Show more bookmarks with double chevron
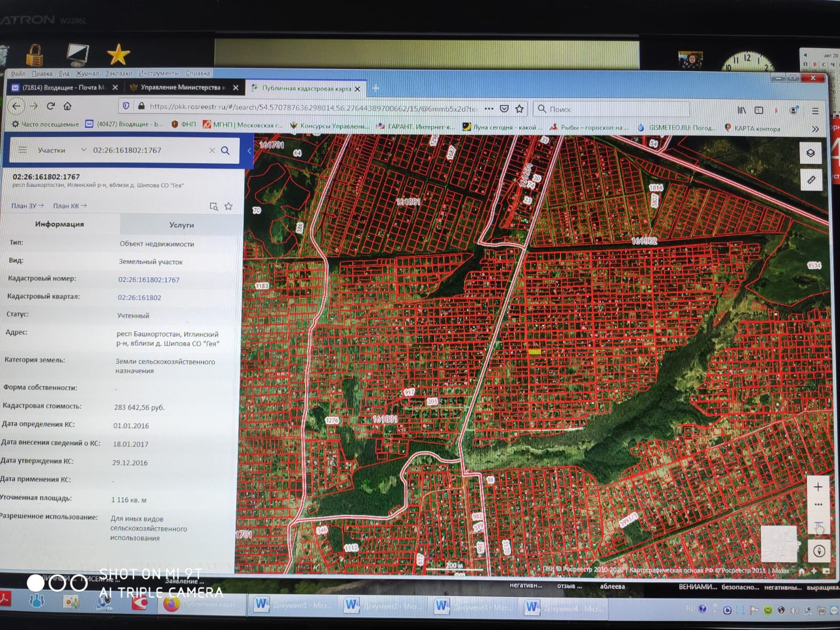The width and height of the screenshot is (840, 630). (x=815, y=129)
